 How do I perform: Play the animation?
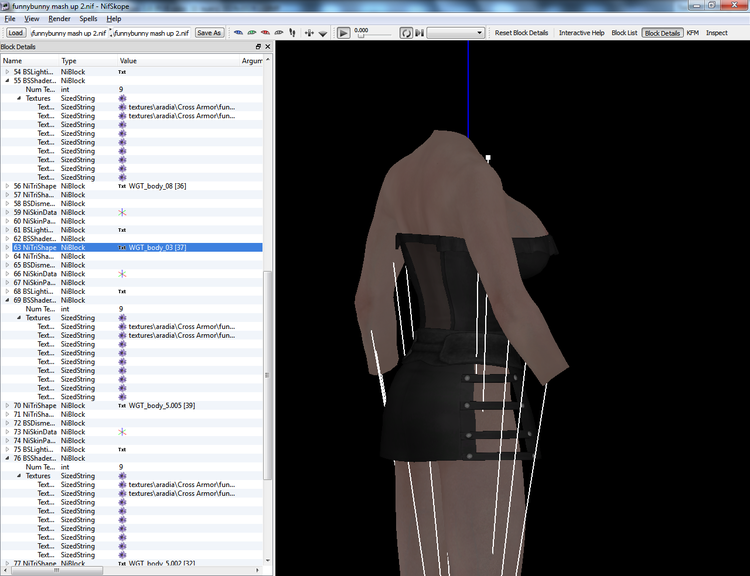tap(343, 33)
